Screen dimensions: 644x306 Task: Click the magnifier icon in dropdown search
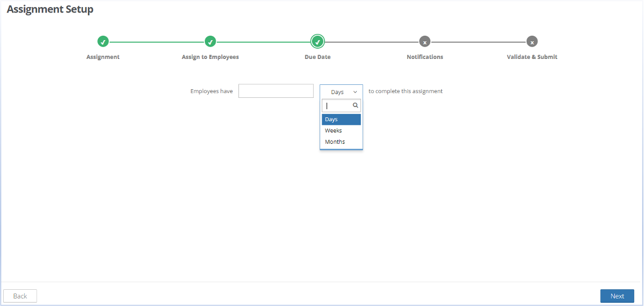[356, 105]
